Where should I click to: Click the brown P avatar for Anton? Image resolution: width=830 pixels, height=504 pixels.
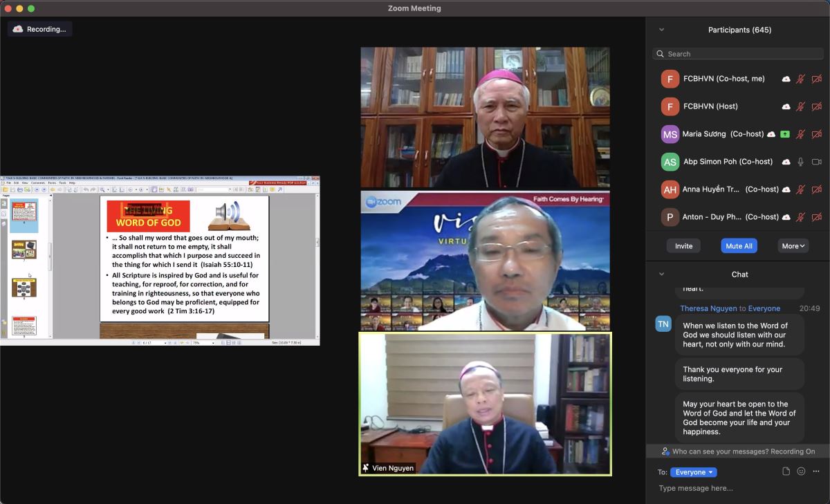(x=670, y=217)
